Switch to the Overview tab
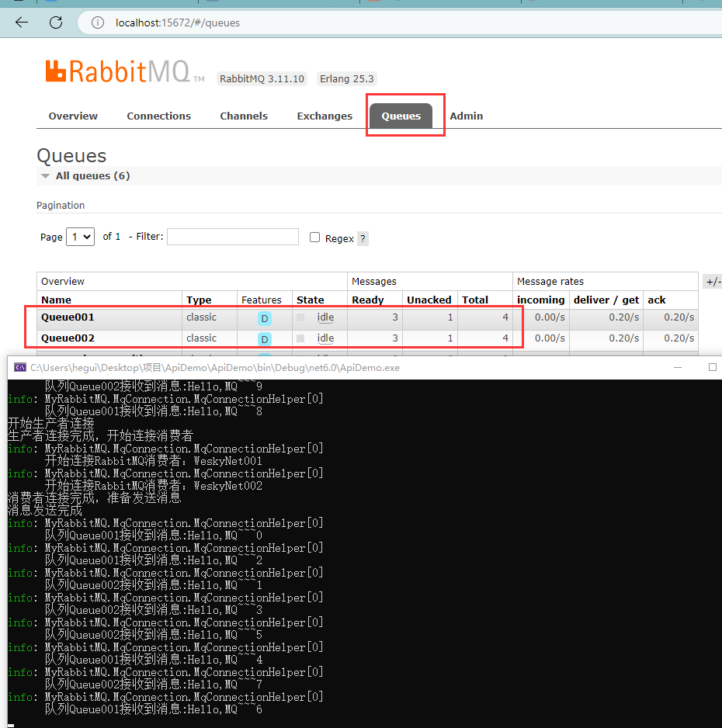This screenshot has height=728, width=722. click(x=73, y=116)
